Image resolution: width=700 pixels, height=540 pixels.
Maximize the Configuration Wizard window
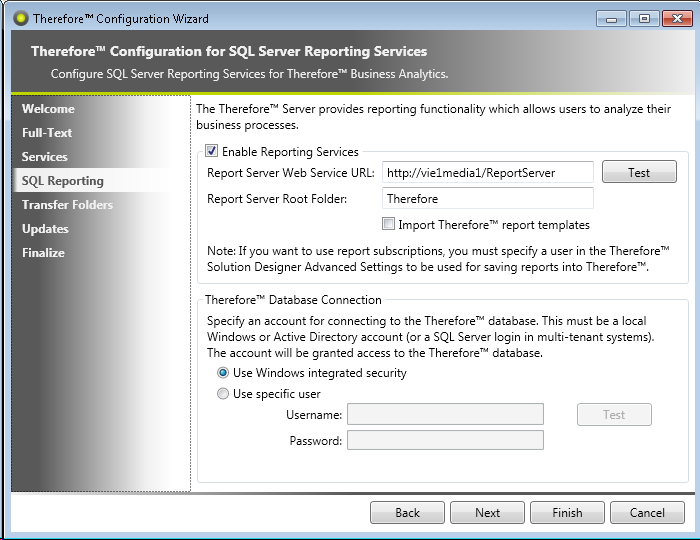tap(644, 19)
